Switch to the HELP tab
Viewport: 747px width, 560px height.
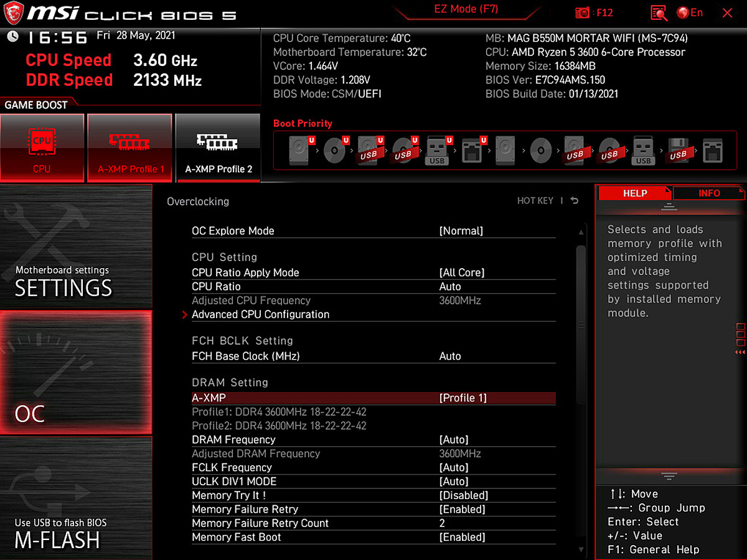pyautogui.click(x=635, y=193)
